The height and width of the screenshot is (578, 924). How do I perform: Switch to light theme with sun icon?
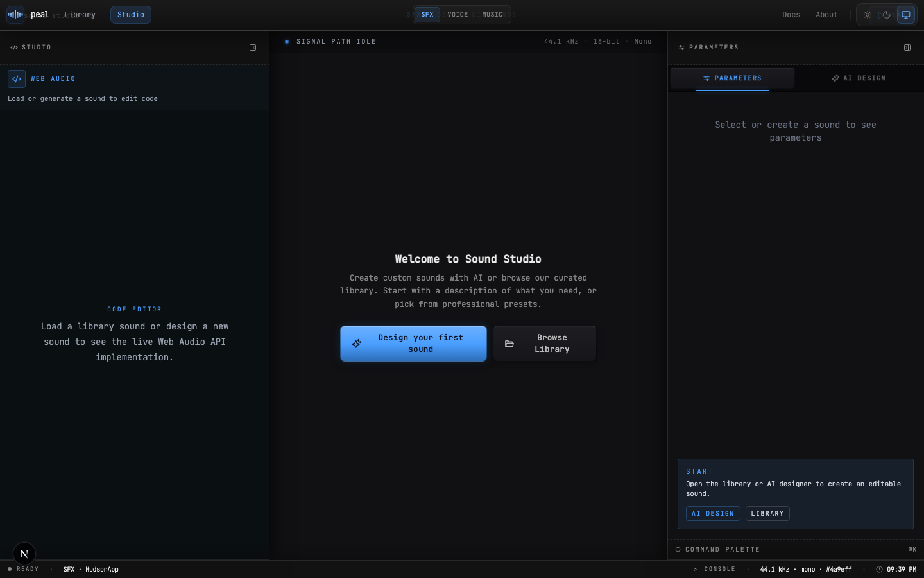(868, 15)
